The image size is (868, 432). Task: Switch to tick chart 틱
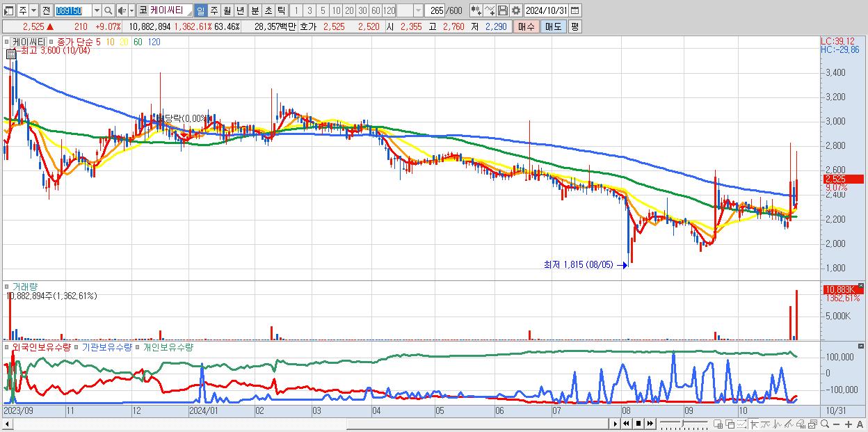click(280, 10)
